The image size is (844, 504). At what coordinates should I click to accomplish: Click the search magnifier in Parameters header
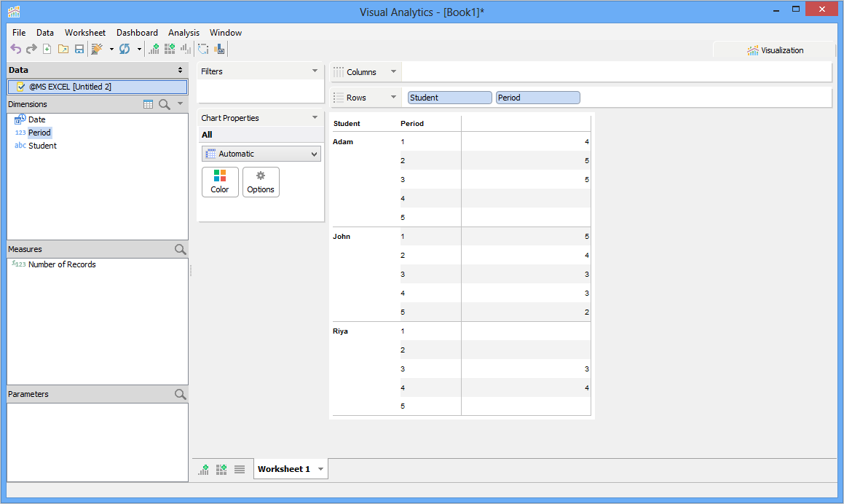[181, 394]
